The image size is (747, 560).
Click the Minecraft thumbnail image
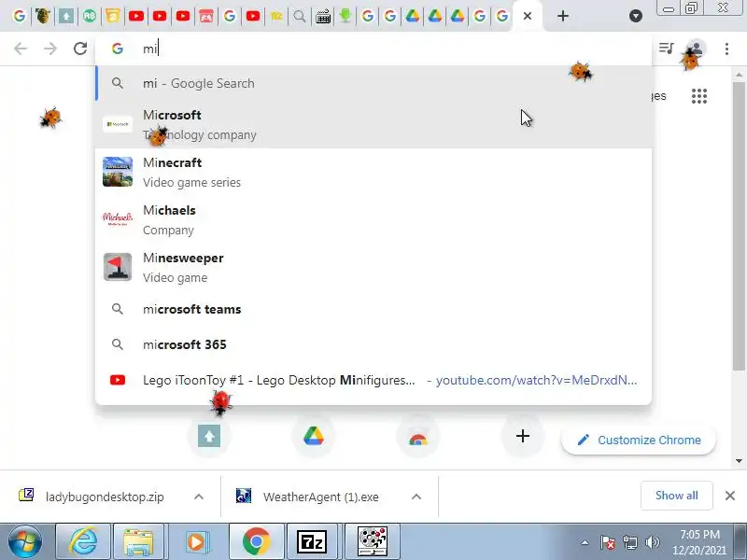coord(118,172)
